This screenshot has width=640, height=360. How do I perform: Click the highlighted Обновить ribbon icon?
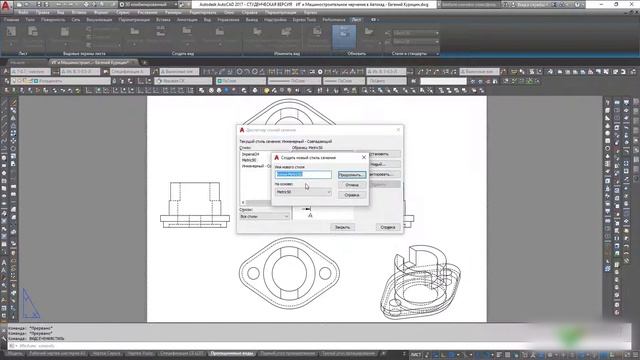click(344, 38)
